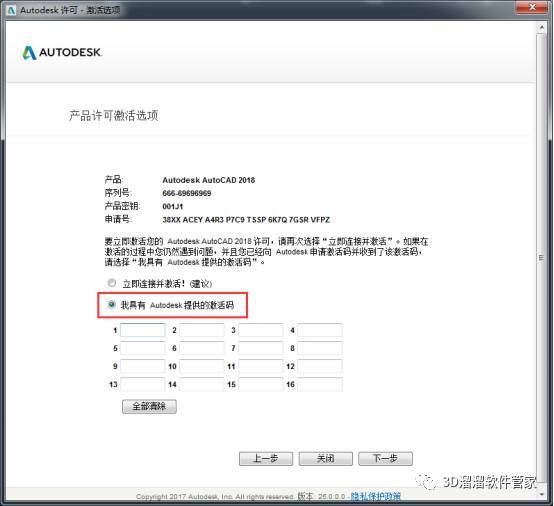This screenshot has width=554, height=506.
Task: Click the 全部清除 (Clear All) button
Action: (x=149, y=406)
